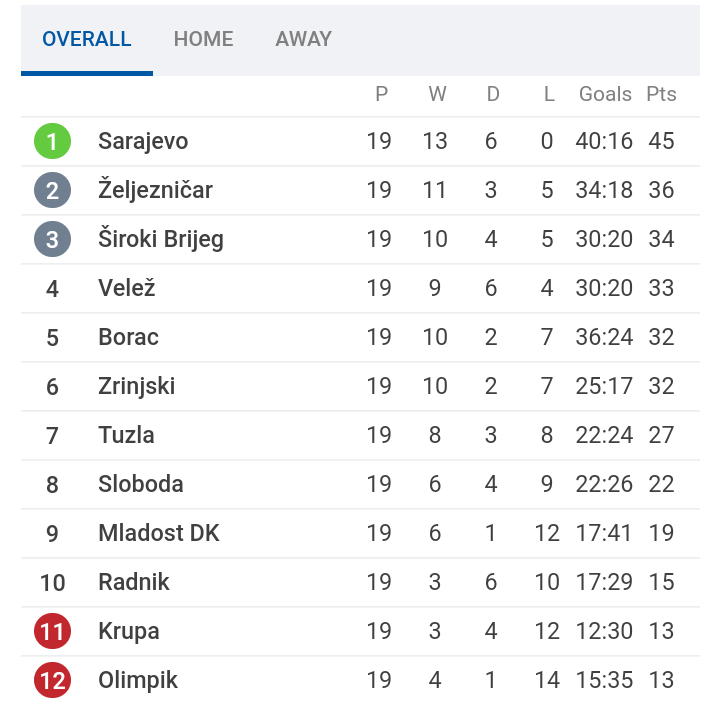Click on the Borac team name
Screen dimensions: 720x710
click(x=129, y=337)
